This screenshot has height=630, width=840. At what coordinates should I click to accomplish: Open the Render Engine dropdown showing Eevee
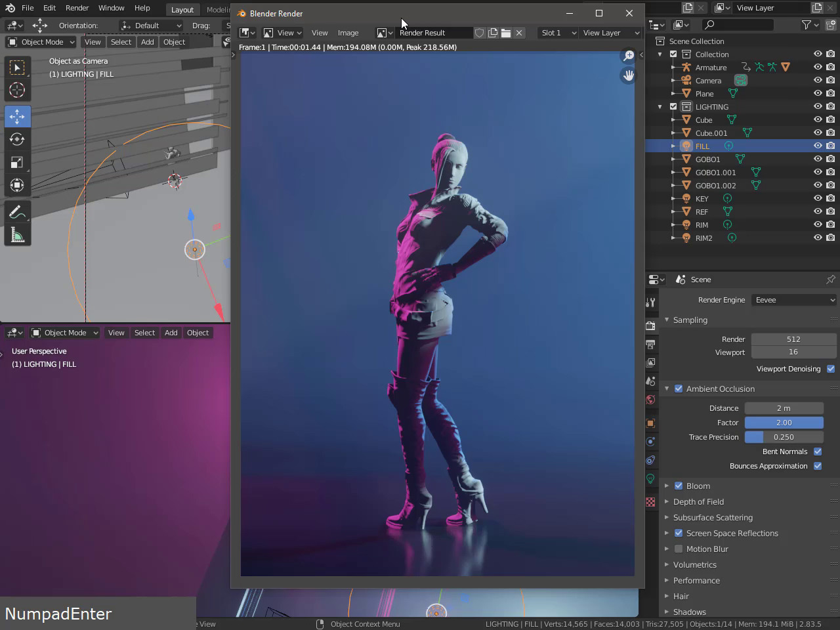(794, 300)
